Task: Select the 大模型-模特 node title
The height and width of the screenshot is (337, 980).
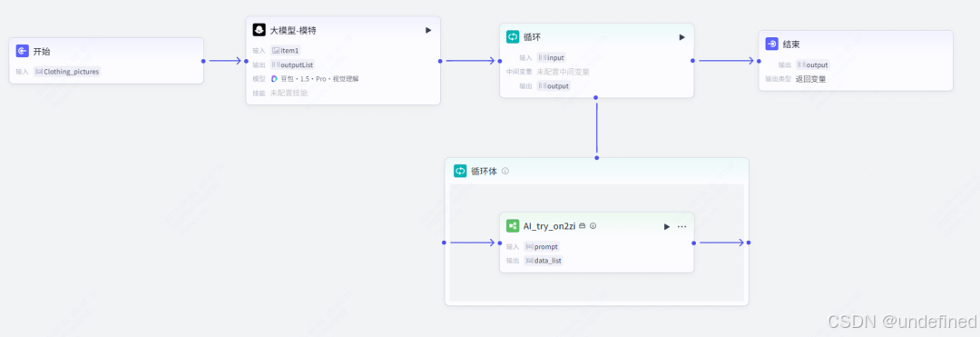Action: pos(293,30)
